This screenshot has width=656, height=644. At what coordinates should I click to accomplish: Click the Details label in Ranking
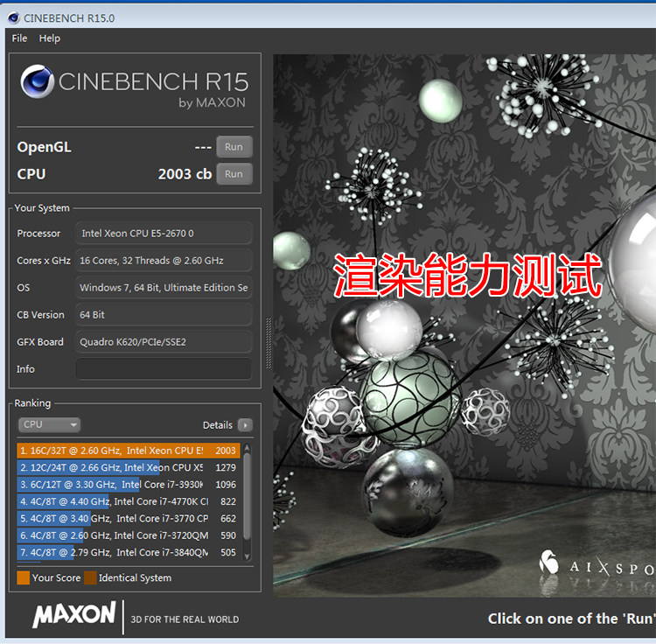pos(218,425)
